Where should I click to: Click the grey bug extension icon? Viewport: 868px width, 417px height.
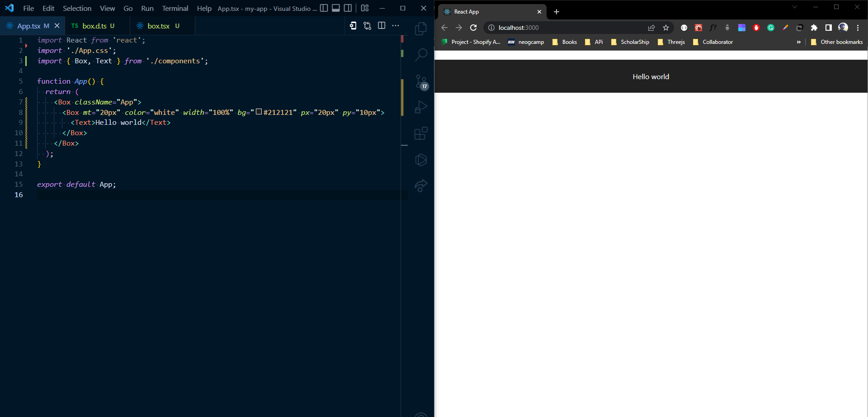pyautogui.click(x=727, y=28)
